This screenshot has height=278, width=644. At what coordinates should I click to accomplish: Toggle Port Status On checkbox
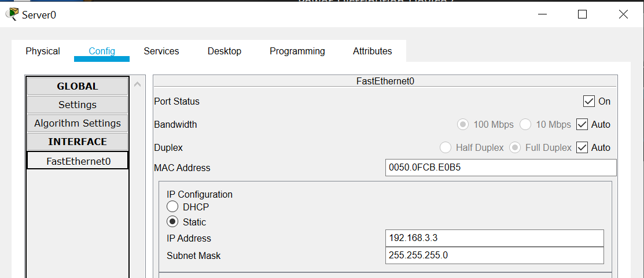click(589, 101)
